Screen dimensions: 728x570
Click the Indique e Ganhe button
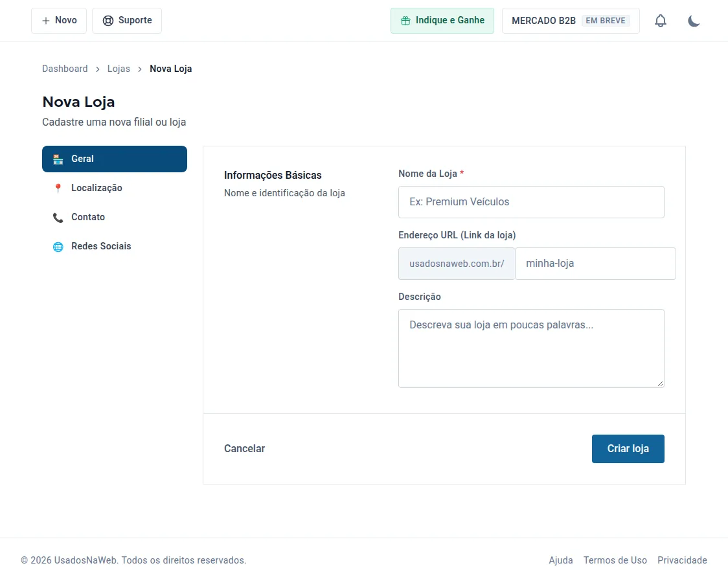pyautogui.click(x=442, y=21)
